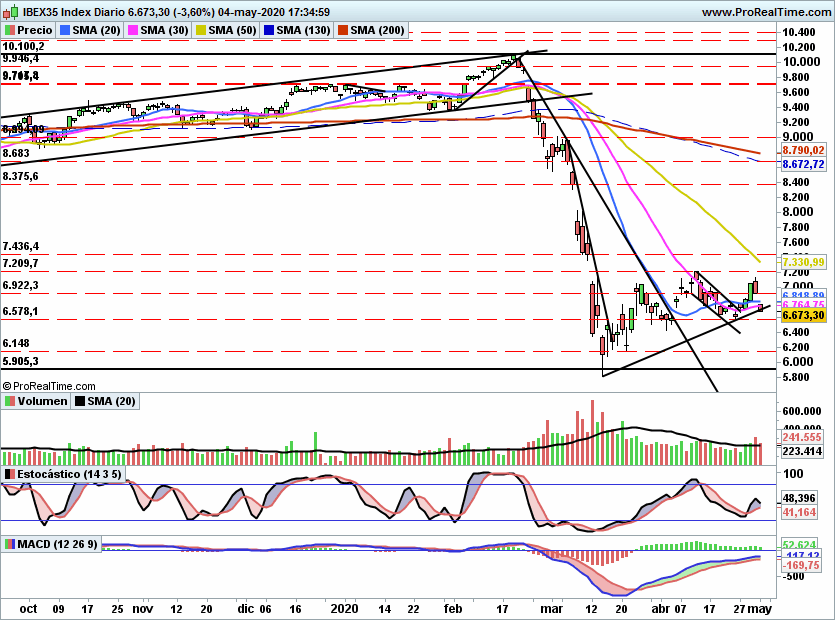The image size is (835, 620).
Task: Visit the www.ProRealTime.com link
Action: 765,12
